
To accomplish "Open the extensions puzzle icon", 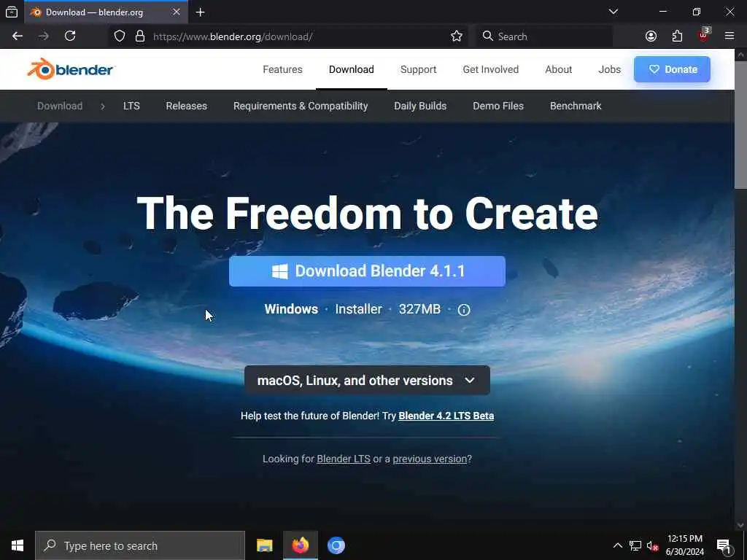I will coord(677,36).
